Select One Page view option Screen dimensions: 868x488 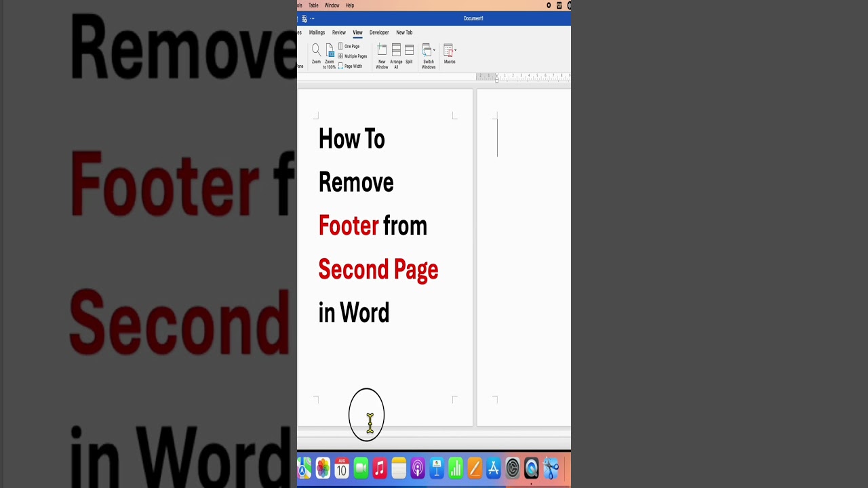(x=349, y=46)
